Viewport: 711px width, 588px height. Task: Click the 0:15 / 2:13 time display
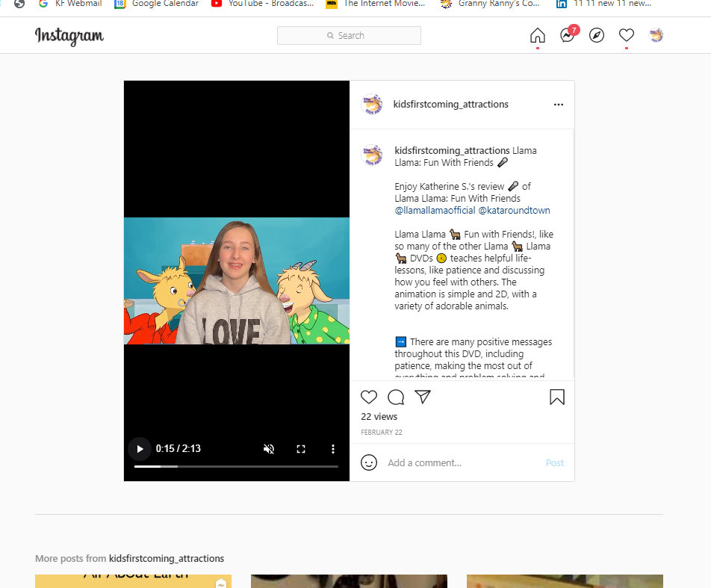[178, 449]
